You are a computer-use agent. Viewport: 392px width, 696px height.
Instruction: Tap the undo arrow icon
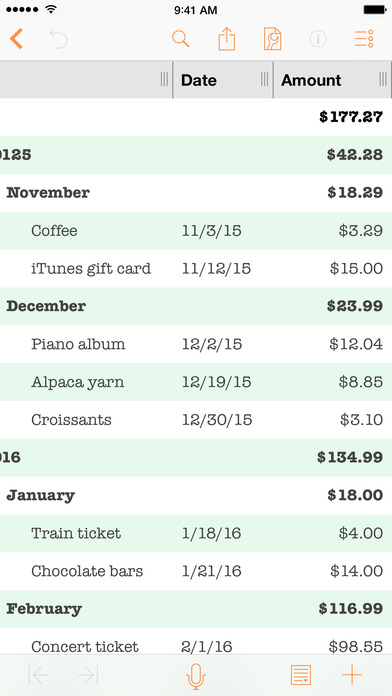pos(59,39)
